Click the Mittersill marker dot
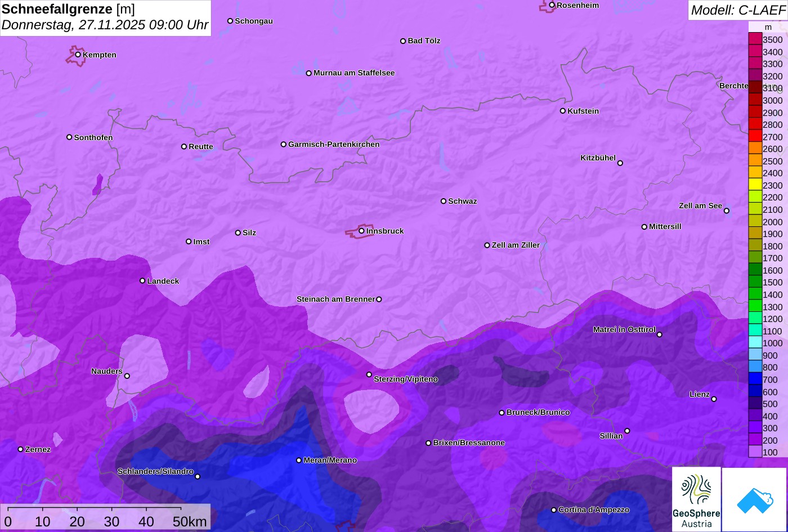788x532 pixels. click(644, 227)
